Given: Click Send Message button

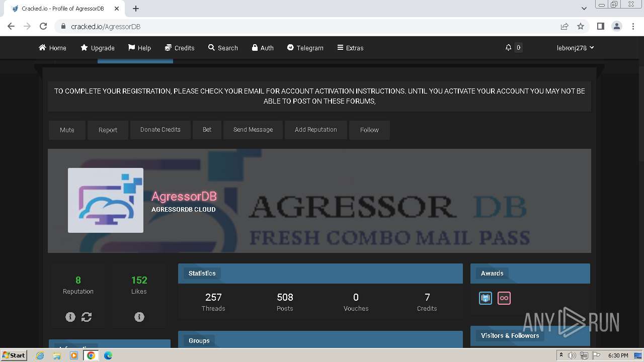Looking at the screenshot, I should pos(253,130).
